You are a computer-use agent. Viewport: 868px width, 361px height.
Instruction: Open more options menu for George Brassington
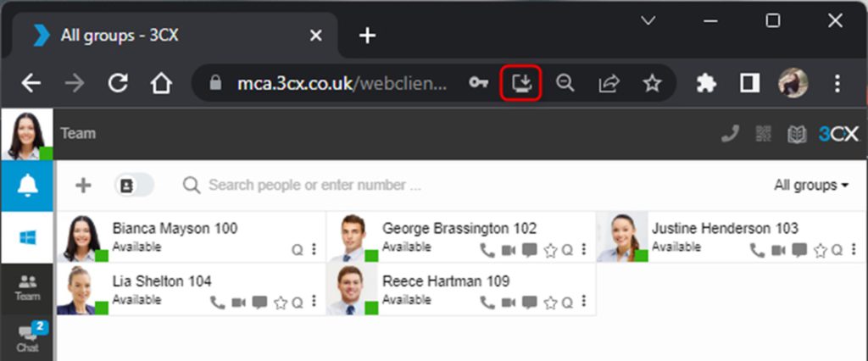point(584,250)
